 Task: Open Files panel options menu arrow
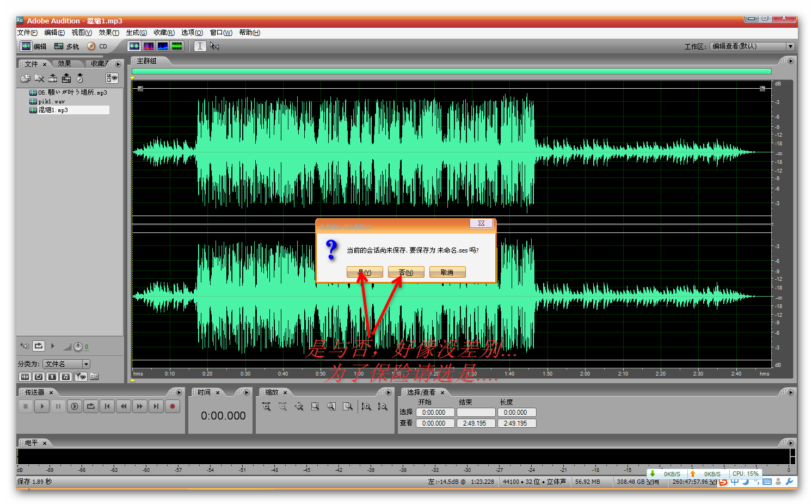point(118,64)
